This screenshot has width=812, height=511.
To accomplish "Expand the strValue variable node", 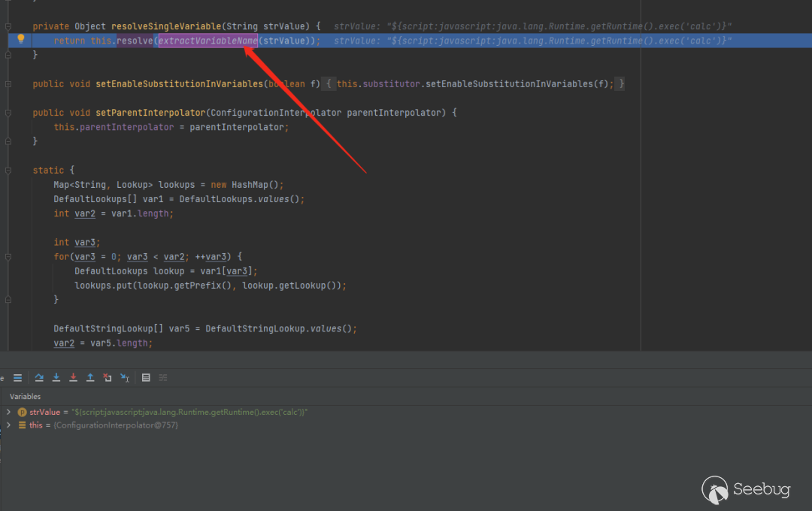I will click(8, 412).
